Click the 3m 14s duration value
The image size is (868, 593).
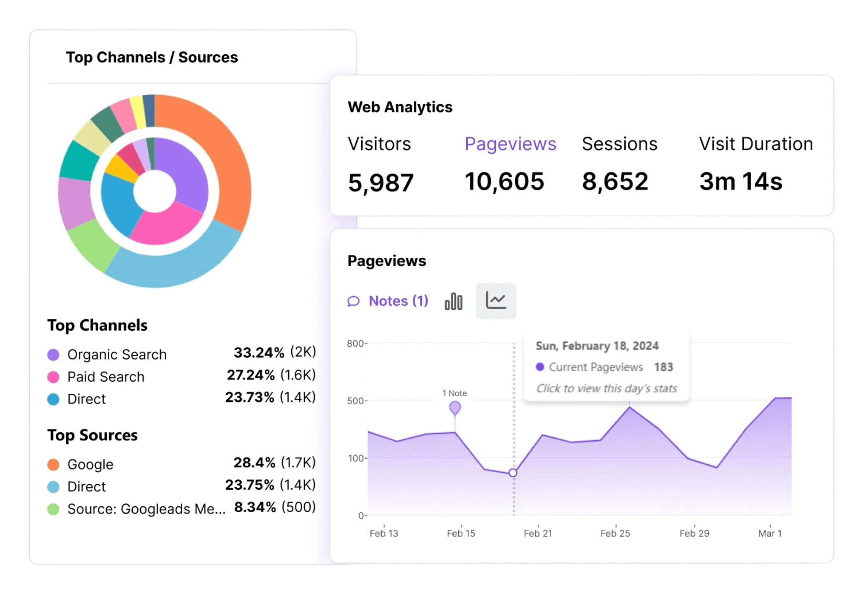point(741,182)
